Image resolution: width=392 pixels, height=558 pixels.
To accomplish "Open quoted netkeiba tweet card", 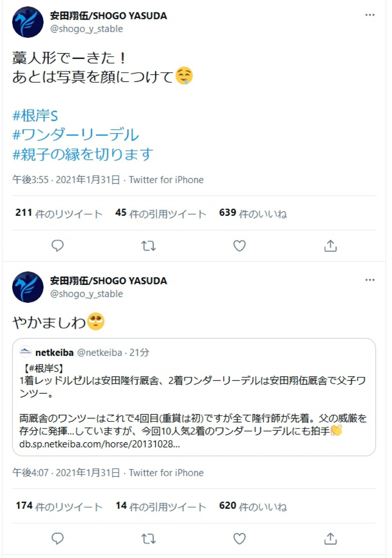I will (194, 397).
